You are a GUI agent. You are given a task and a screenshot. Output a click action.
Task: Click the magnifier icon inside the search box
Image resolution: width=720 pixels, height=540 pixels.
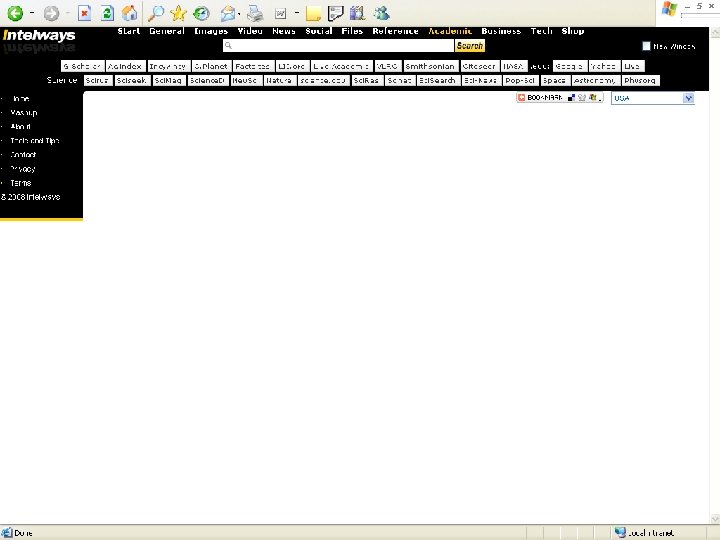coord(228,45)
